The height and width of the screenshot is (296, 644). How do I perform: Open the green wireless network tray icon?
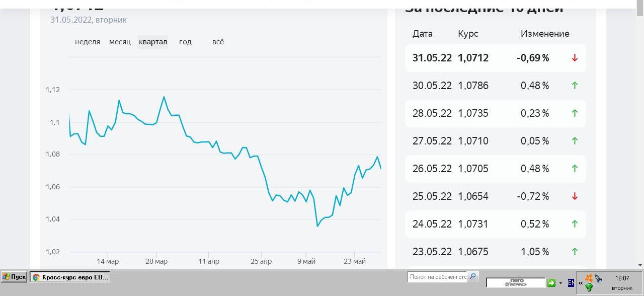(589, 287)
